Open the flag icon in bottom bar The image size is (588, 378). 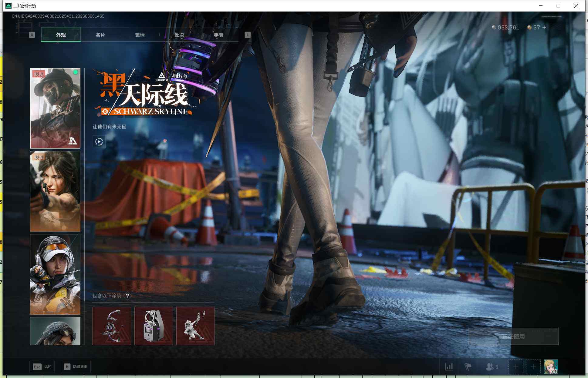[468, 367]
